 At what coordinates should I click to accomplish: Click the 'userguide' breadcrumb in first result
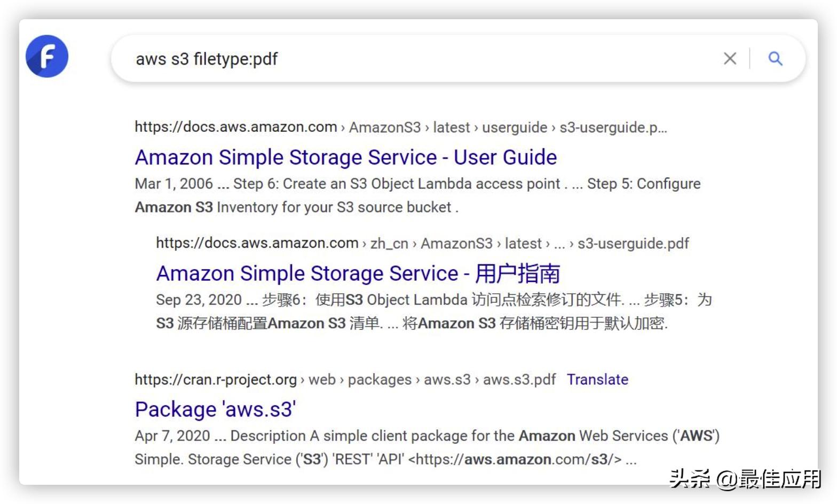[x=514, y=128]
